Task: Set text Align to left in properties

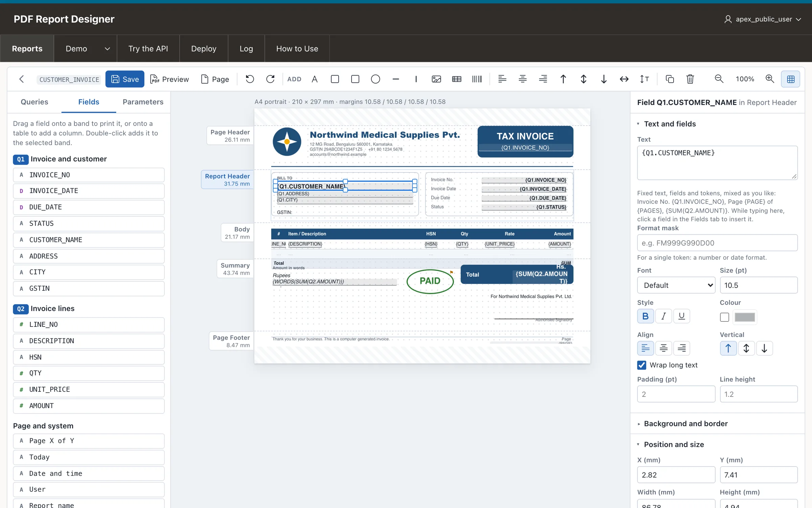Action: 645,348
